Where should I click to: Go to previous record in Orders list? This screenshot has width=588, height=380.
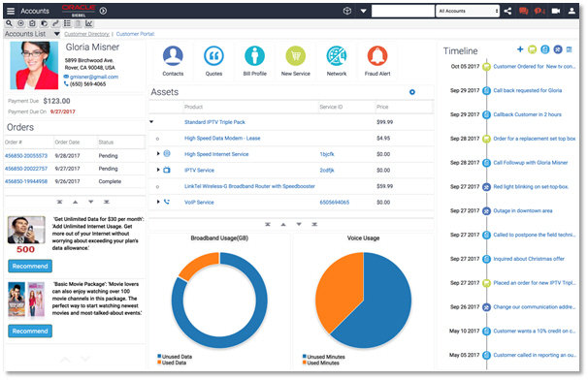76,202
